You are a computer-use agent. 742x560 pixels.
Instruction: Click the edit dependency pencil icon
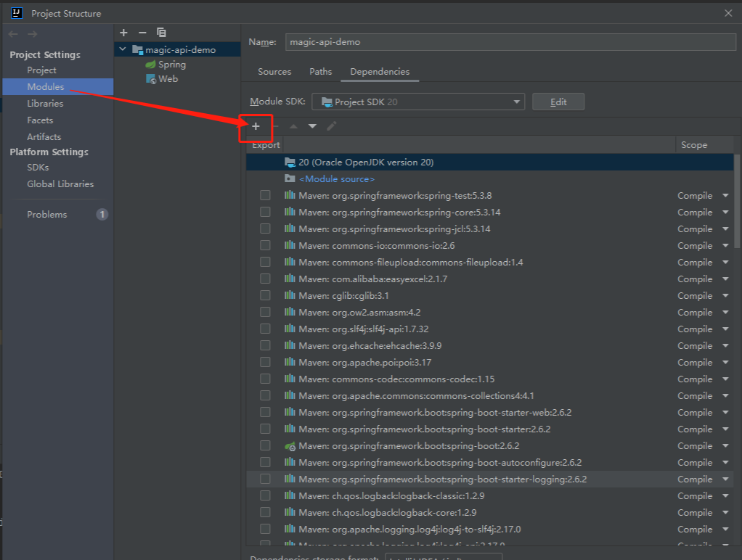pyautogui.click(x=331, y=126)
